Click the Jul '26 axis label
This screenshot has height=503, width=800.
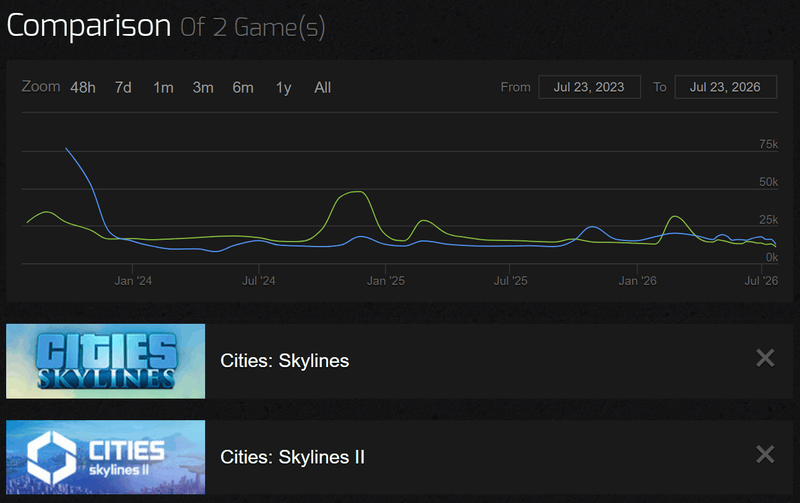[761, 281]
